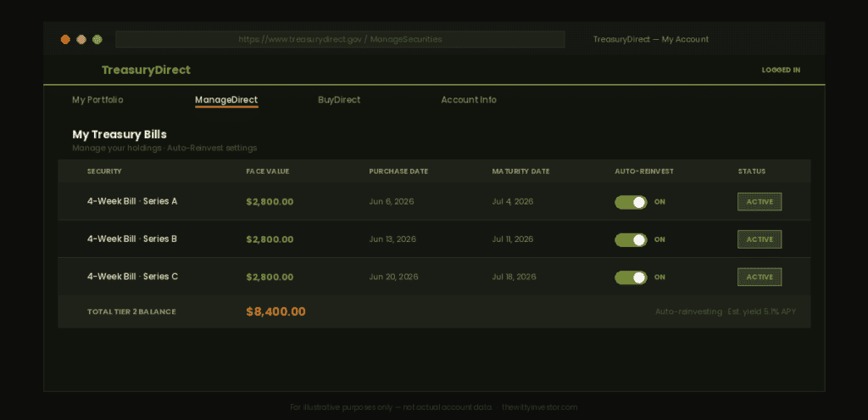868x420 pixels.
Task: Click maturity date Jul 4, 2026
Action: [513, 202]
